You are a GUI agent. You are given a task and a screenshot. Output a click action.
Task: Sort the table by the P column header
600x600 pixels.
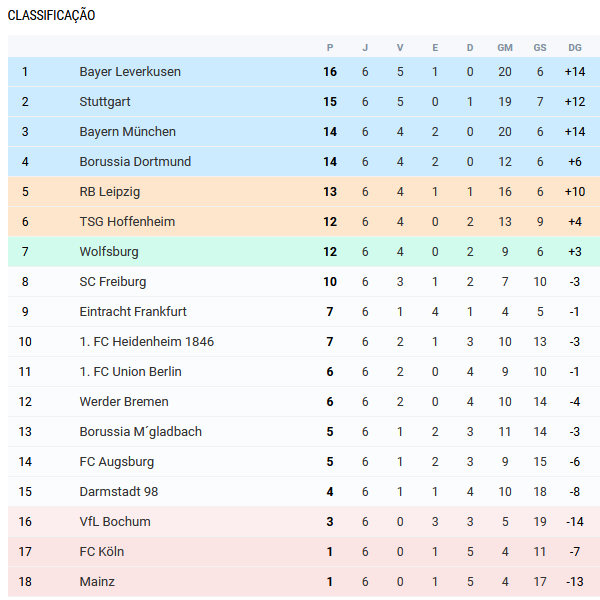pos(330,48)
